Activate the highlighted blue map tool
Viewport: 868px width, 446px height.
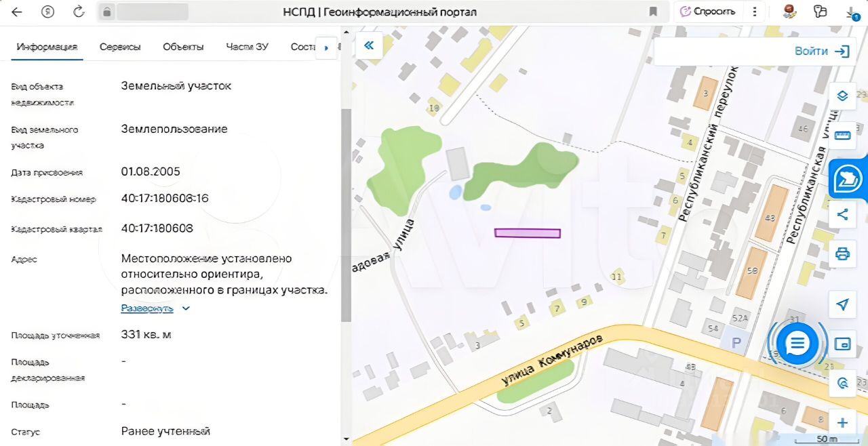click(x=848, y=178)
